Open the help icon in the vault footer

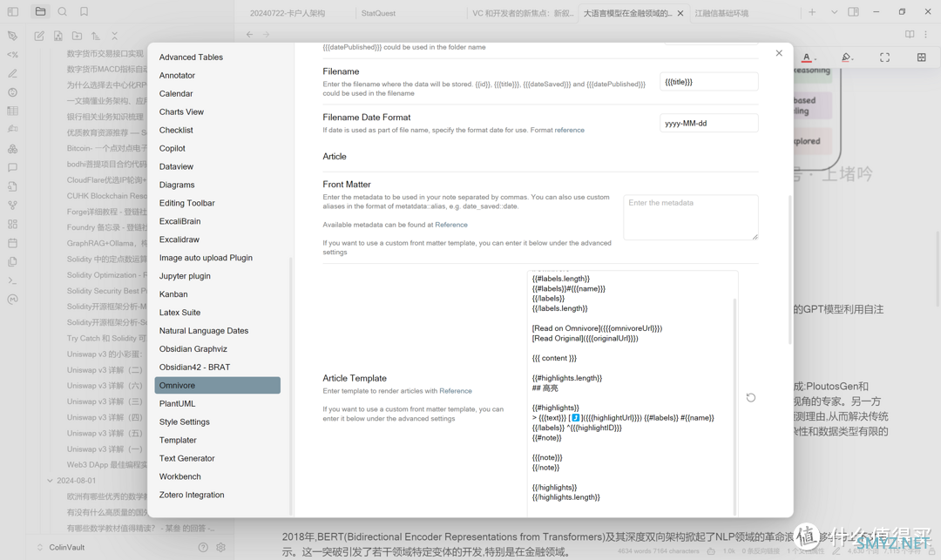tap(203, 547)
